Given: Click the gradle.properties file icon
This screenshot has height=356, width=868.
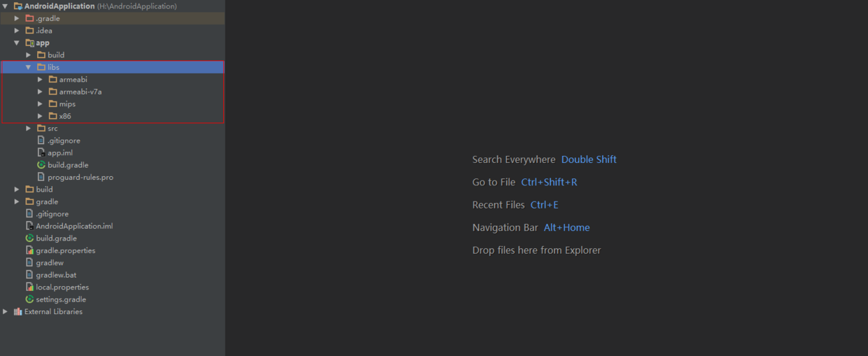Looking at the screenshot, I should point(29,250).
